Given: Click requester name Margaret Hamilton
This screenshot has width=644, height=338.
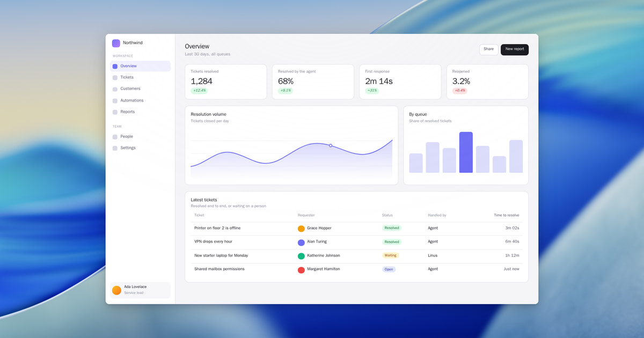Looking at the screenshot, I should click(324, 269).
